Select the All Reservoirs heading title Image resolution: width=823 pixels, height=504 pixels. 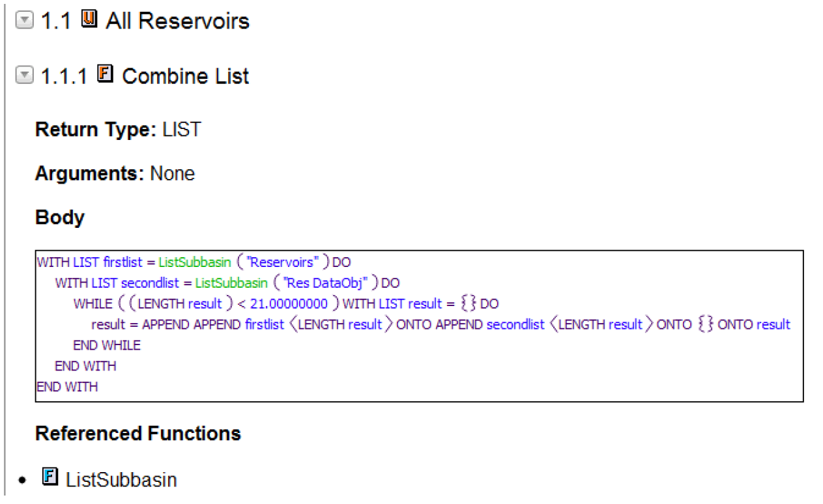177,21
